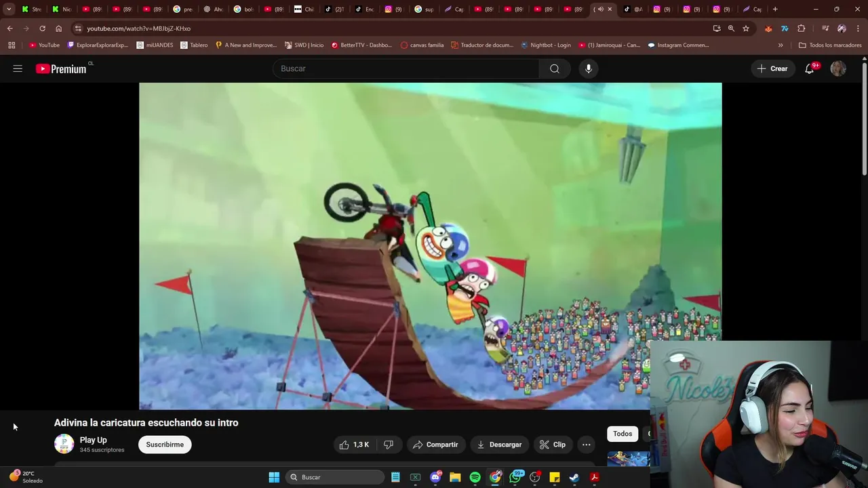Open File Explorer from the taskbar

pyautogui.click(x=455, y=477)
